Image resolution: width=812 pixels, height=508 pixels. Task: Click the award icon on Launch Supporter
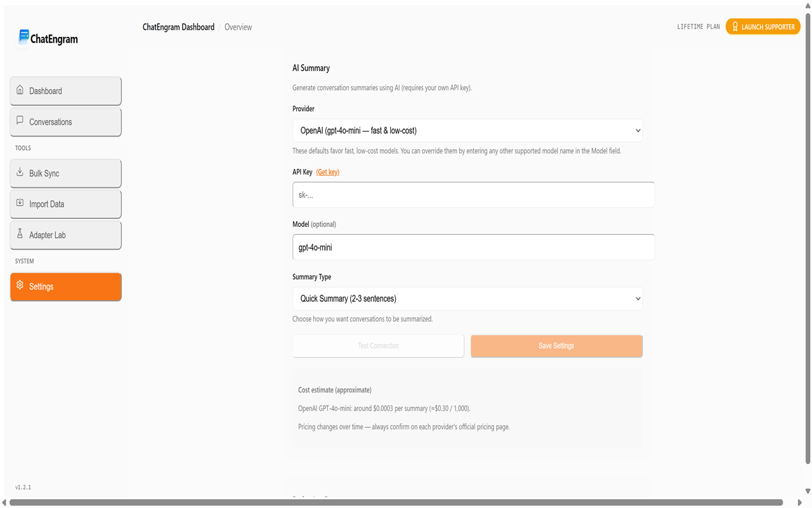pyautogui.click(x=735, y=27)
